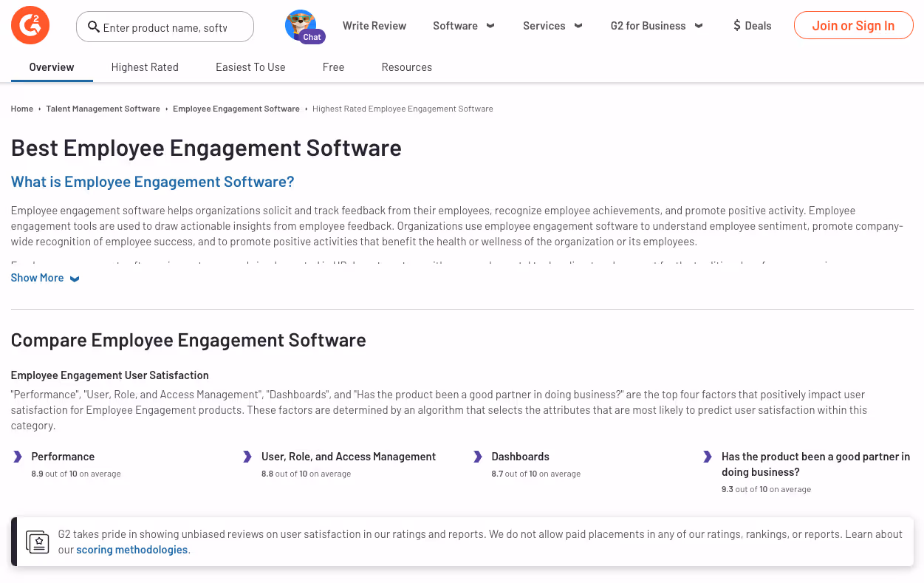The height and width of the screenshot is (583, 924).
Task: Click Best Employee Engagement Software title
Action: [x=206, y=148]
